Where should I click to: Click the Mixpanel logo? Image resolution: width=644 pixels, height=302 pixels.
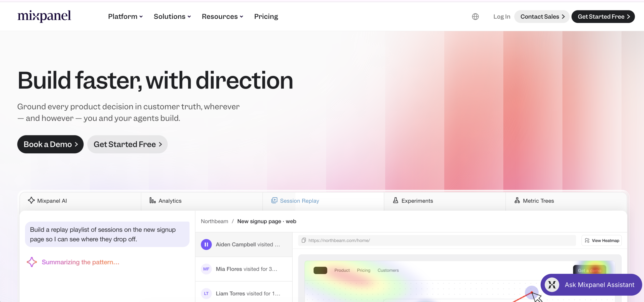(x=44, y=16)
